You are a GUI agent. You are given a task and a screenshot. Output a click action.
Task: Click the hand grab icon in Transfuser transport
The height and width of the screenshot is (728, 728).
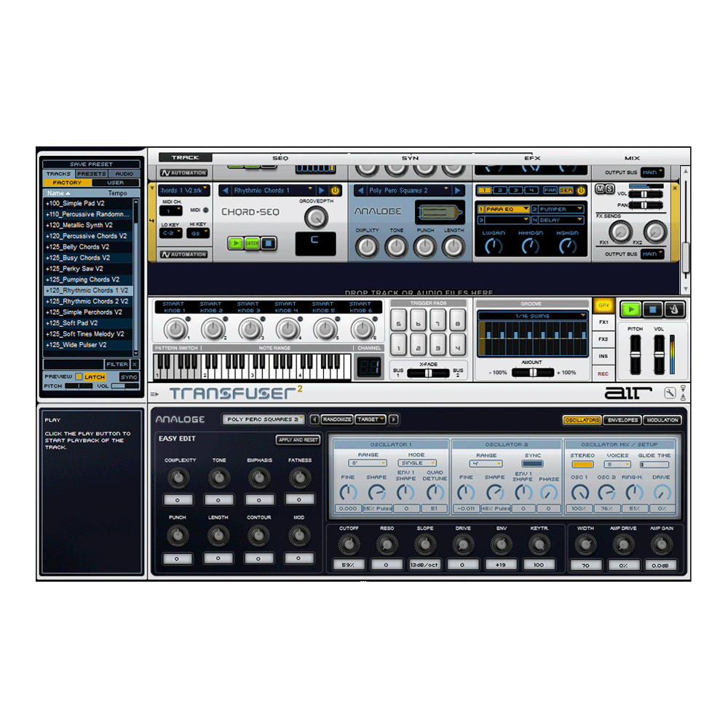(x=674, y=310)
